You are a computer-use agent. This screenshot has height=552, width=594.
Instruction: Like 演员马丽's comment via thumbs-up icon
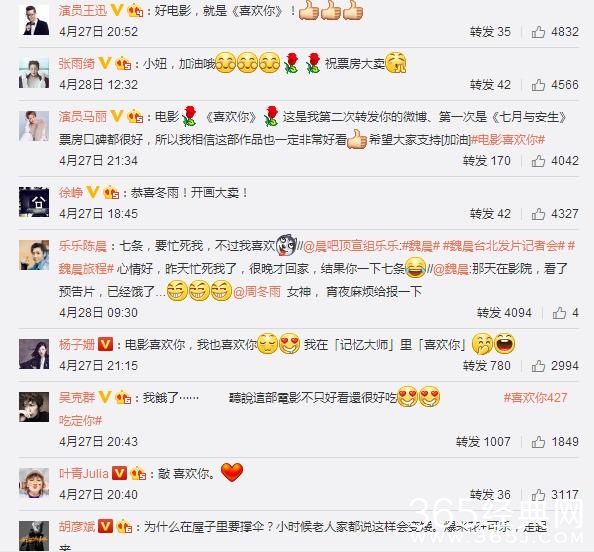pyautogui.click(x=538, y=161)
